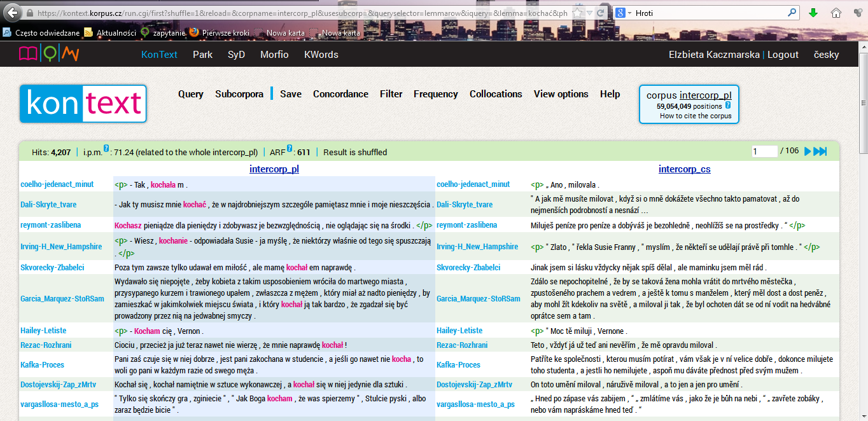The width and height of the screenshot is (868, 421).
Task: Open Dostojevskij-Zap_zMrtv source beside the Polish line
Action: (x=58, y=385)
